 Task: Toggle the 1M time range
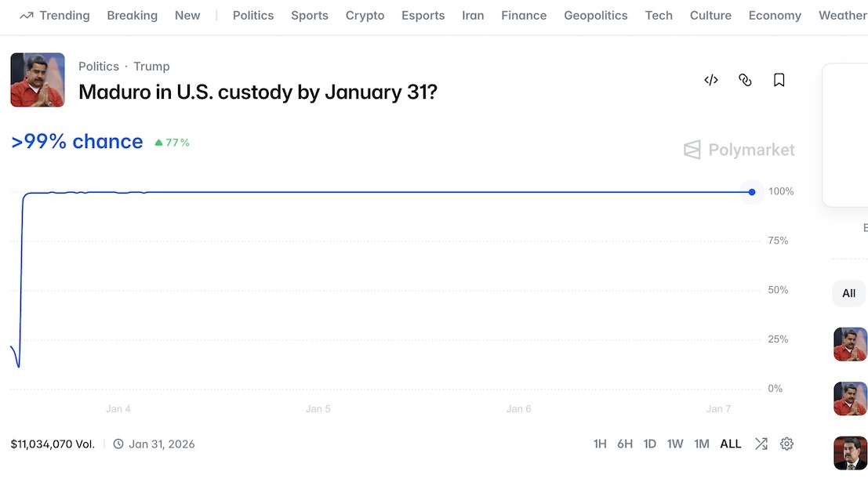click(701, 443)
